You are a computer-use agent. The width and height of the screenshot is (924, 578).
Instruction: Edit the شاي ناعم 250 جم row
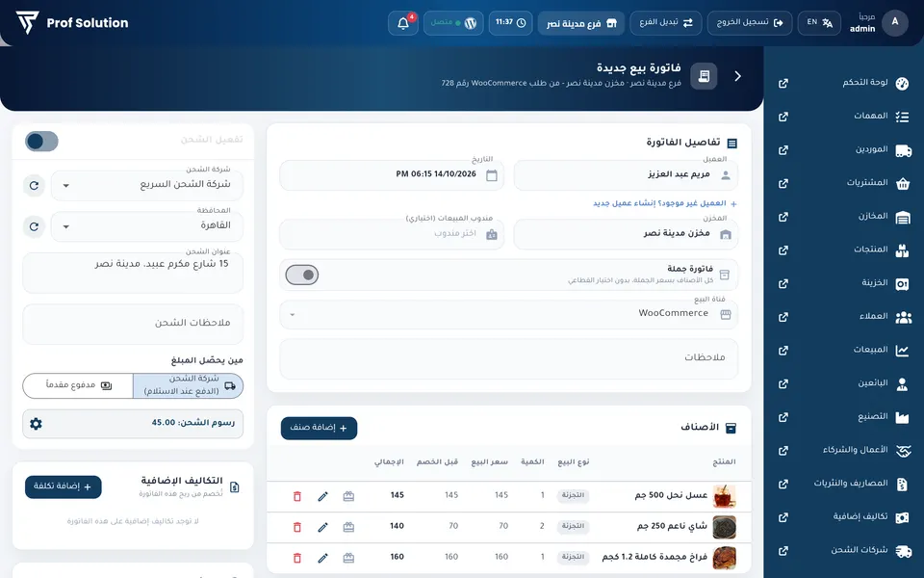(323, 527)
